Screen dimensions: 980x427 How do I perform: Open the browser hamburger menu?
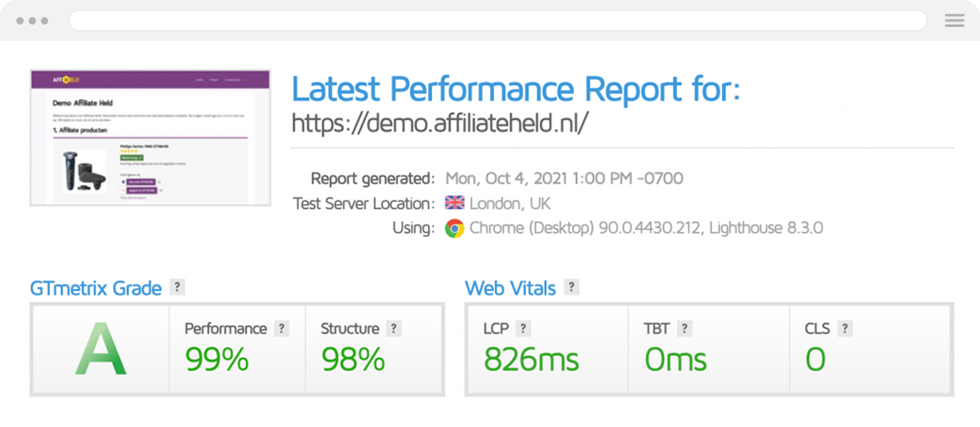coord(954,21)
